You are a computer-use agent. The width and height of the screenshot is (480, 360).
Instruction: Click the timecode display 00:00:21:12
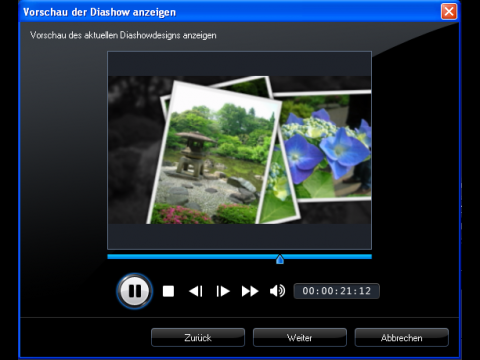336,291
